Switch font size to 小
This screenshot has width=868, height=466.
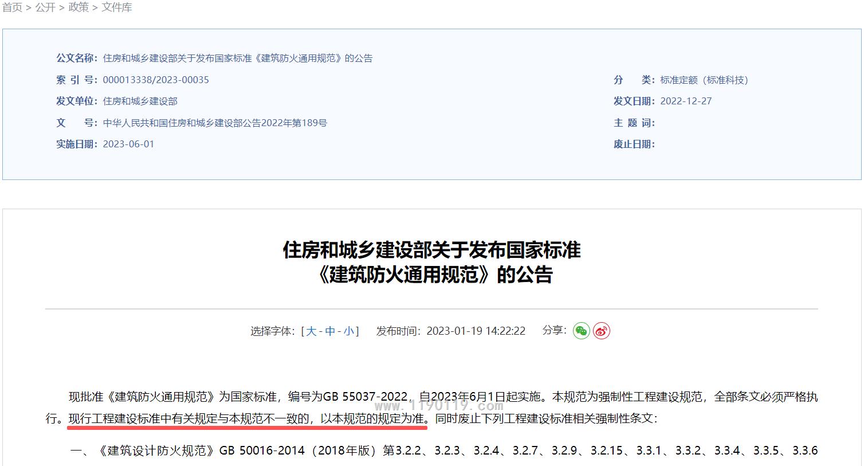[x=348, y=331]
